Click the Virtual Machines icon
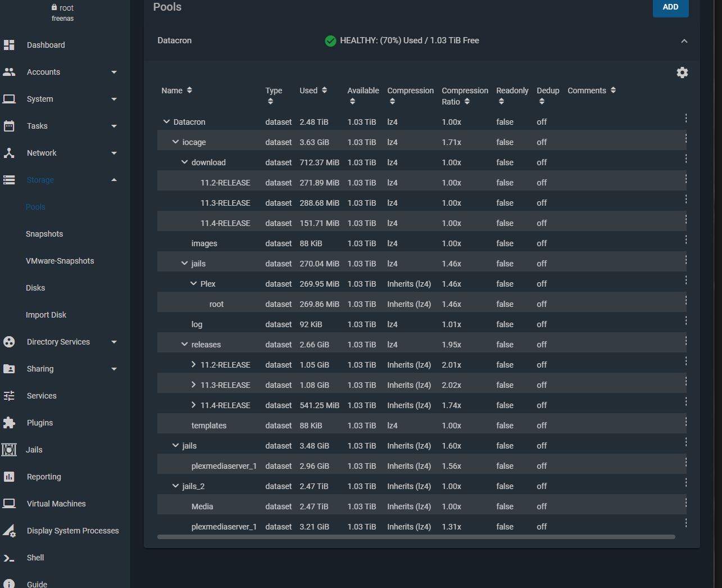Viewport: 722px width, 588px height. coord(9,504)
